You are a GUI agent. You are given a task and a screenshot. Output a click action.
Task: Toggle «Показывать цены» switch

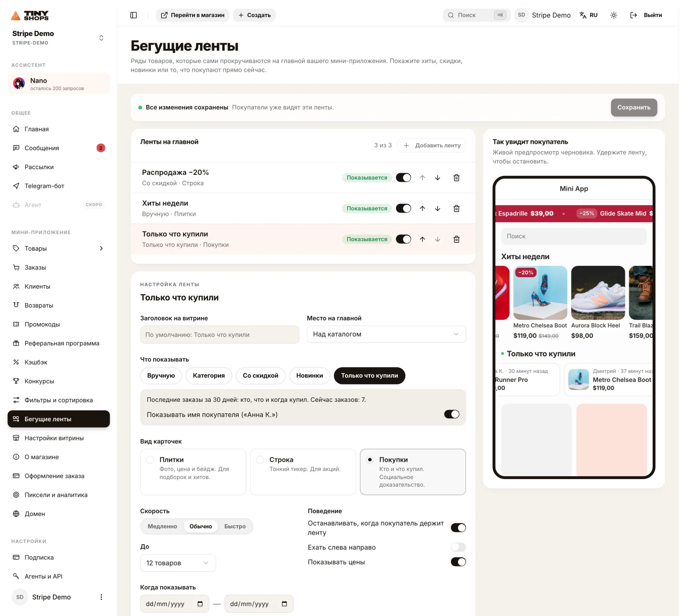[458, 562]
